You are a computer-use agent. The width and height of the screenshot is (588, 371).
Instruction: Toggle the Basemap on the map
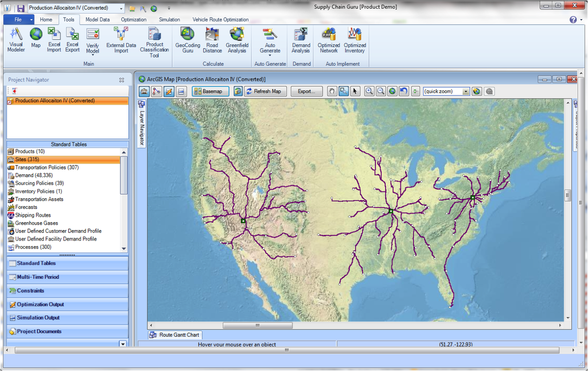(x=210, y=91)
